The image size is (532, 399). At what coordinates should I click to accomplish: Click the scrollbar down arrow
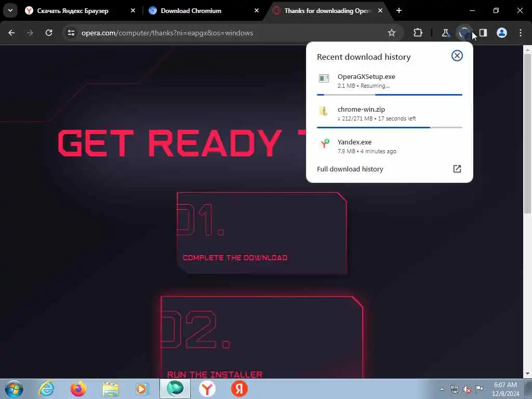[527, 374]
